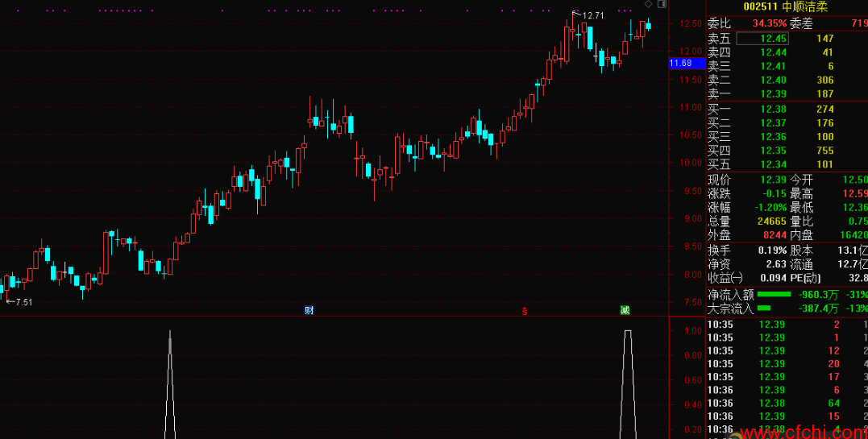Viewport: 868px width, 439px height.
Task: Select the 买五 price 12.34
Action: click(x=774, y=164)
